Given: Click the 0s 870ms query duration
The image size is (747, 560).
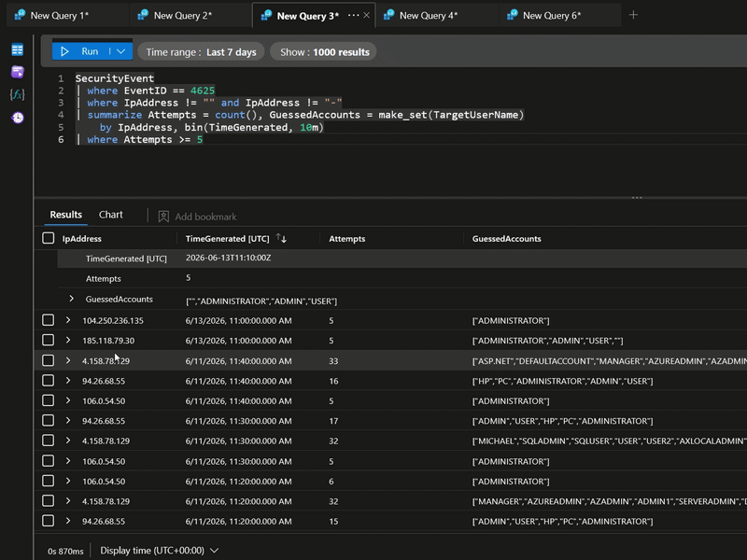Looking at the screenshot, I should click(x=65, y=551).
